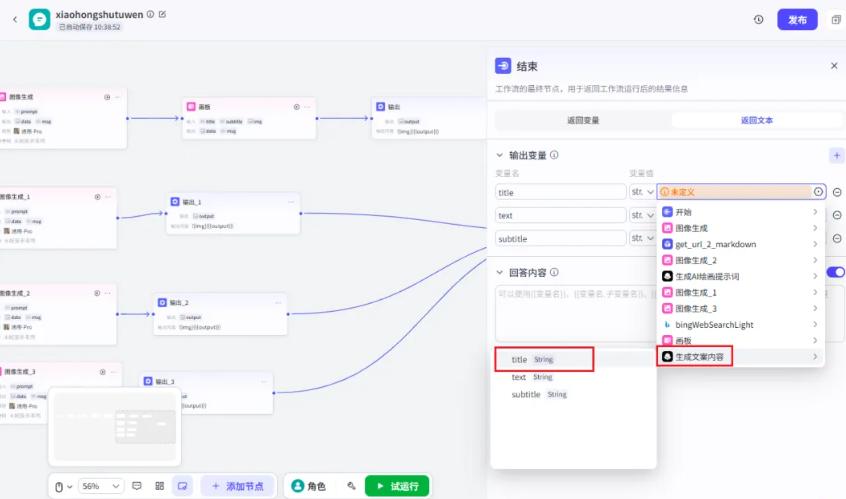Expand get_url_2_markdown in the source list
The image size is (846, 499).
click(740, 244)
